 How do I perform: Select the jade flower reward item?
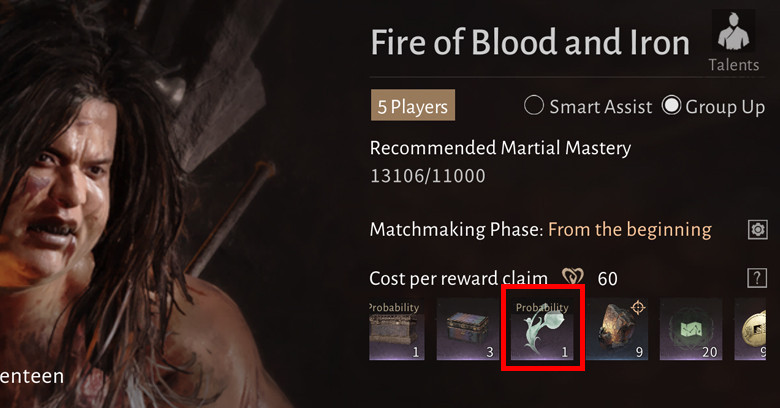[x=542, y=329]
